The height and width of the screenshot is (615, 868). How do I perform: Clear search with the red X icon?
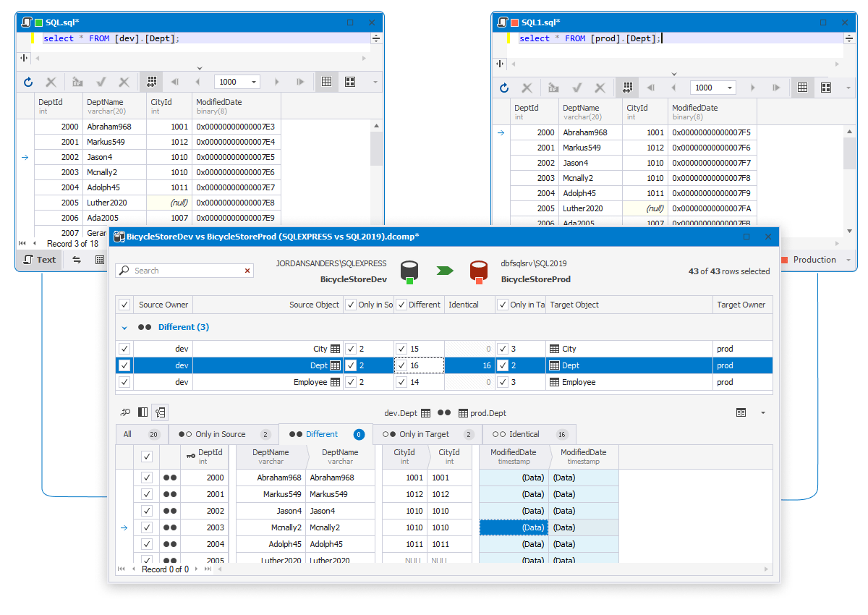click(247, 271)
